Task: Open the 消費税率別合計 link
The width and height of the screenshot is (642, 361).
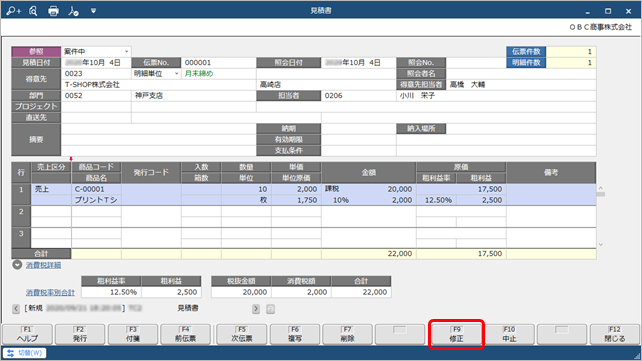Action: click(50, 292)
